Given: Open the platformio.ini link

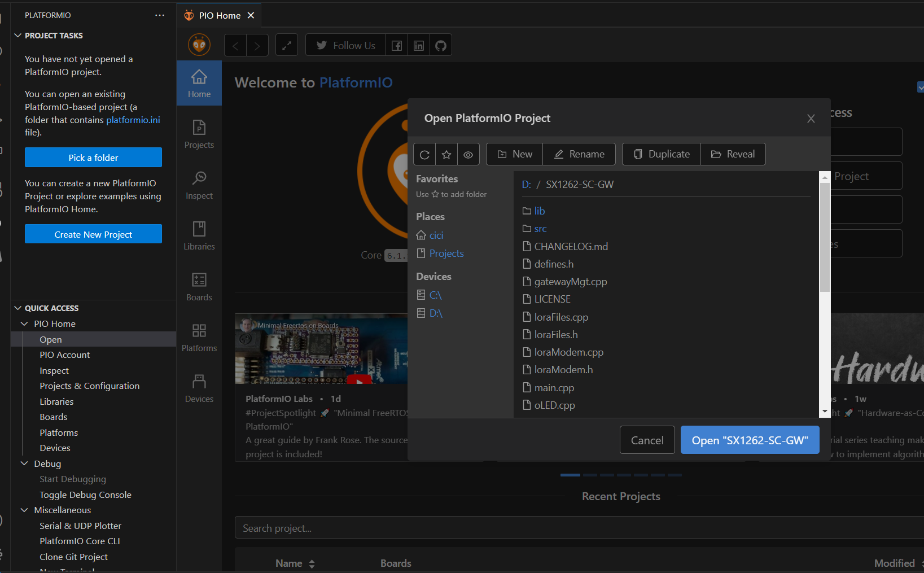Looking at the screenshot, I should tap(133, 120).
